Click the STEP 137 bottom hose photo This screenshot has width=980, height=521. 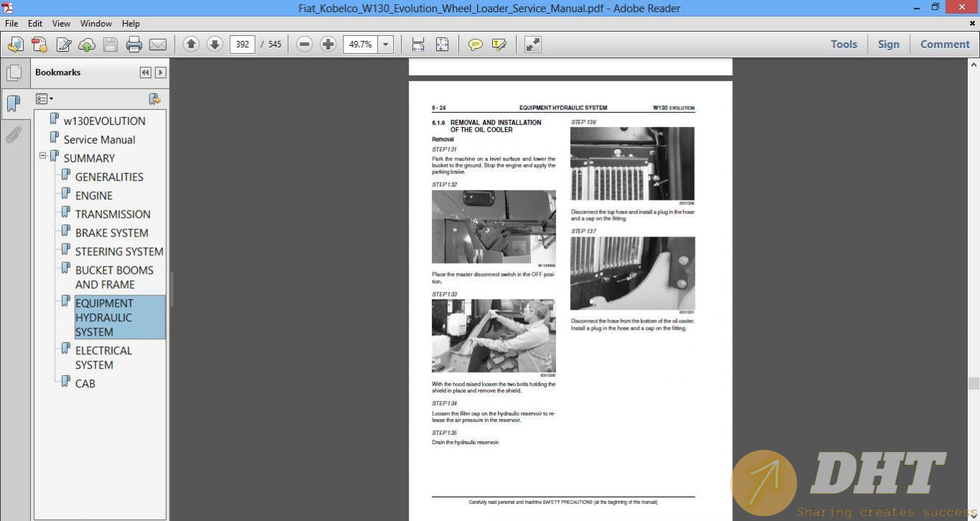[x=632, y=273]
